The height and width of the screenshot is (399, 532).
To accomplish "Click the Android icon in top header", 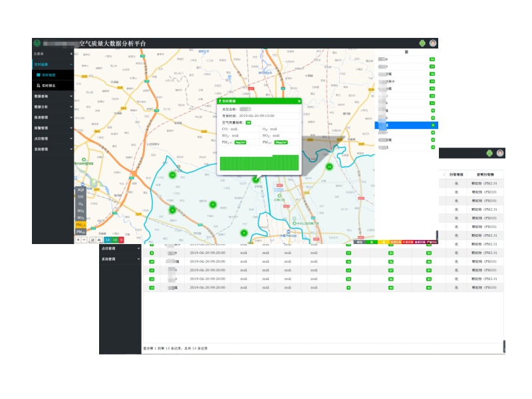I will pyautogui.click(x=422, y=43).
